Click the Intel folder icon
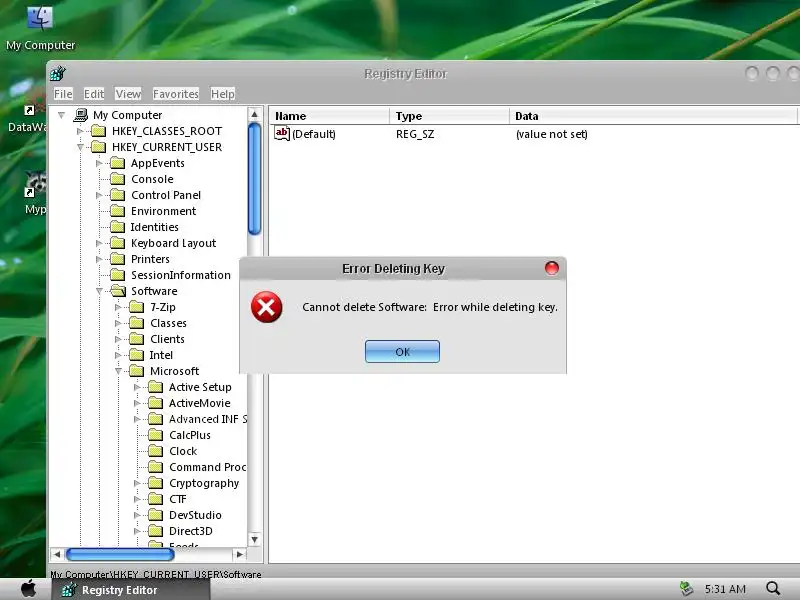Screen dimensions: 800x600 pyautogui.click(x=137, y=355)
